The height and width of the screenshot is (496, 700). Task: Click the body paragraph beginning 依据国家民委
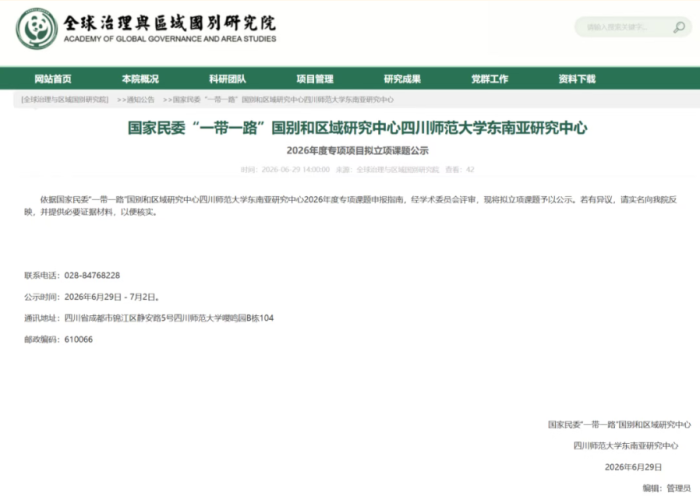click(350, 206)
